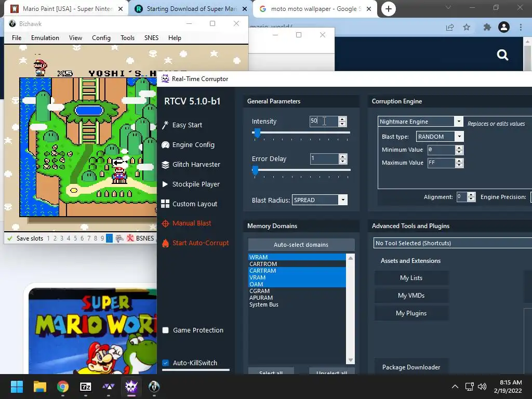Click Auto-select domains button

[301, 245]
